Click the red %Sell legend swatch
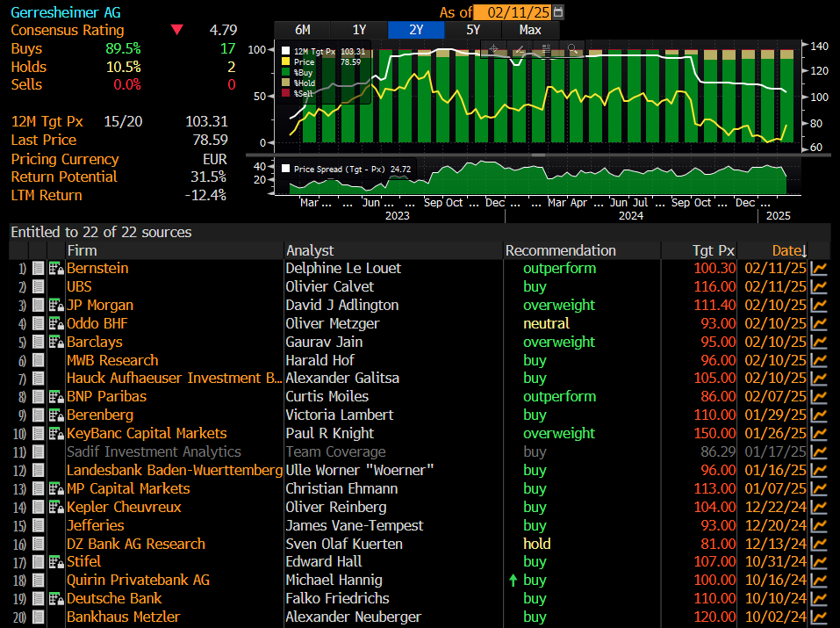Screen dimensions: 840x628 tap(286, 93)
